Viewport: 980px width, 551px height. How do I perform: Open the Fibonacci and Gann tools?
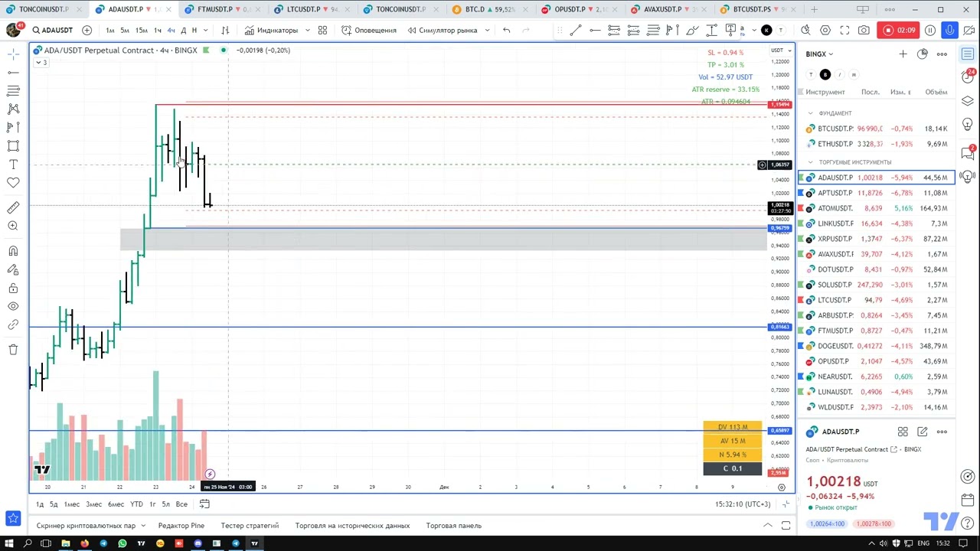point(13,90)
